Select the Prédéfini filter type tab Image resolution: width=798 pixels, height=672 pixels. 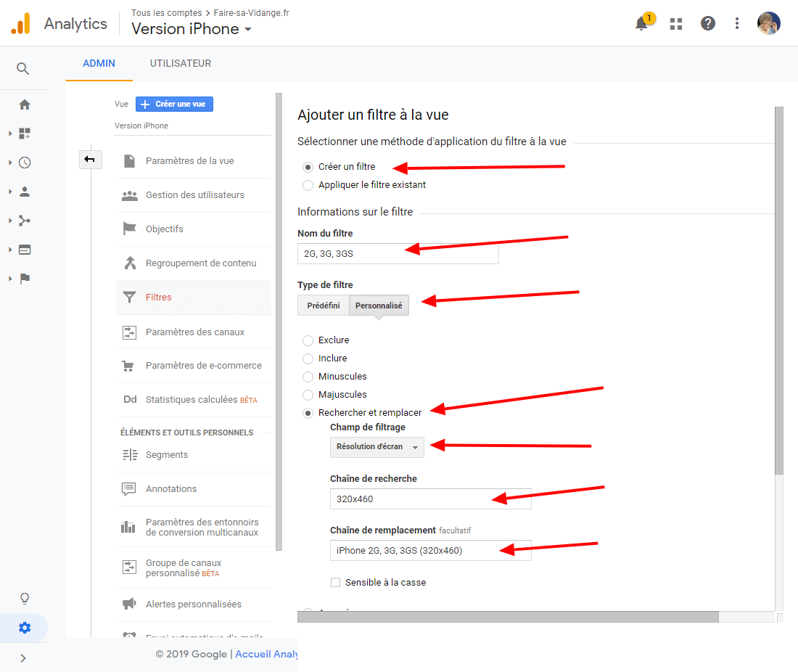click(323, 306)
